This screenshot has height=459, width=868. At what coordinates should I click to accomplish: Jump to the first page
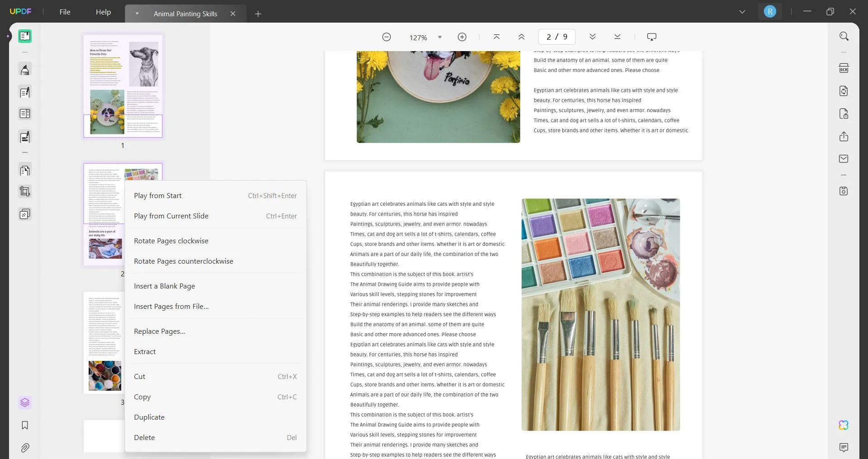[497, 37]
